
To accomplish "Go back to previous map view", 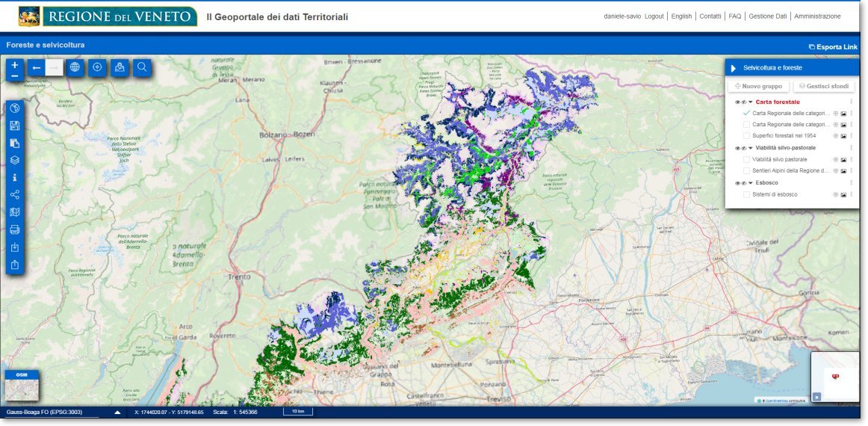I will 37,68.
